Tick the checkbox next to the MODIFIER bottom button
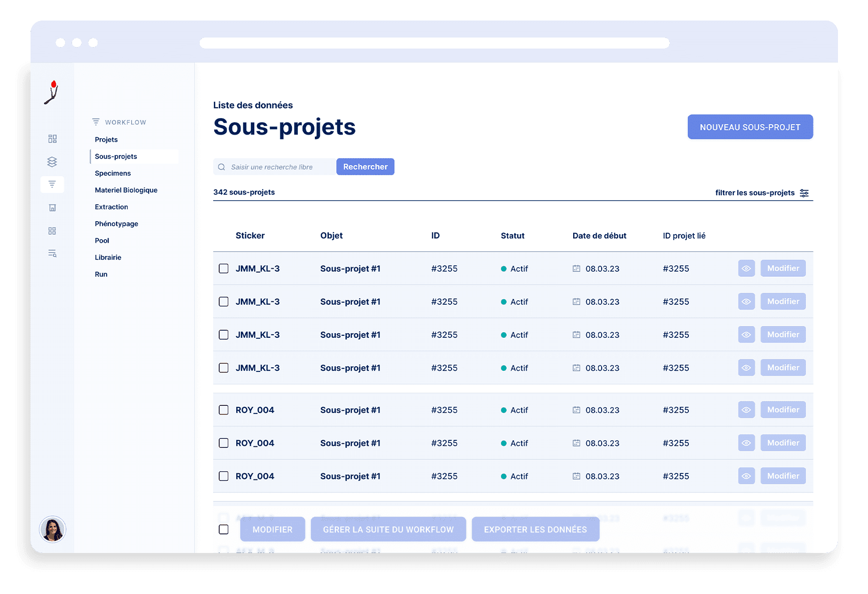 (223, 529)
